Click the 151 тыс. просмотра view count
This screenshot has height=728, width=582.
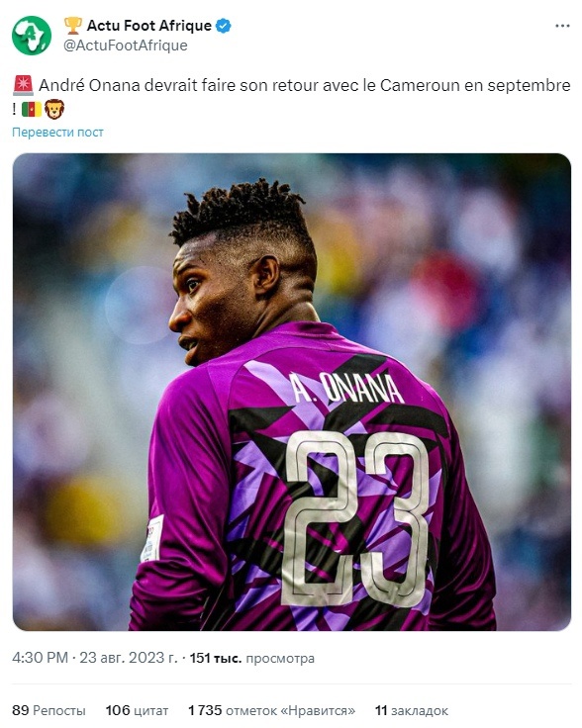[251, 658]
